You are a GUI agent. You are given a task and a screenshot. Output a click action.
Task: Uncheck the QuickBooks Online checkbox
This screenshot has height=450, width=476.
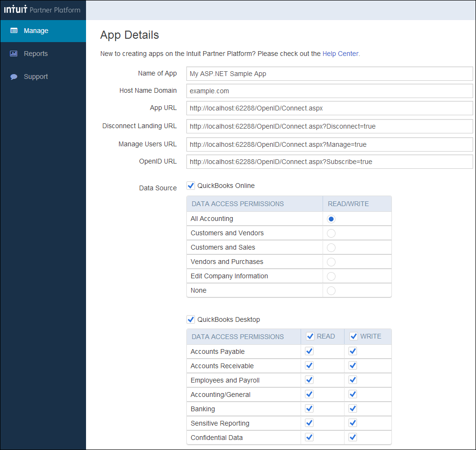(191, 186)
